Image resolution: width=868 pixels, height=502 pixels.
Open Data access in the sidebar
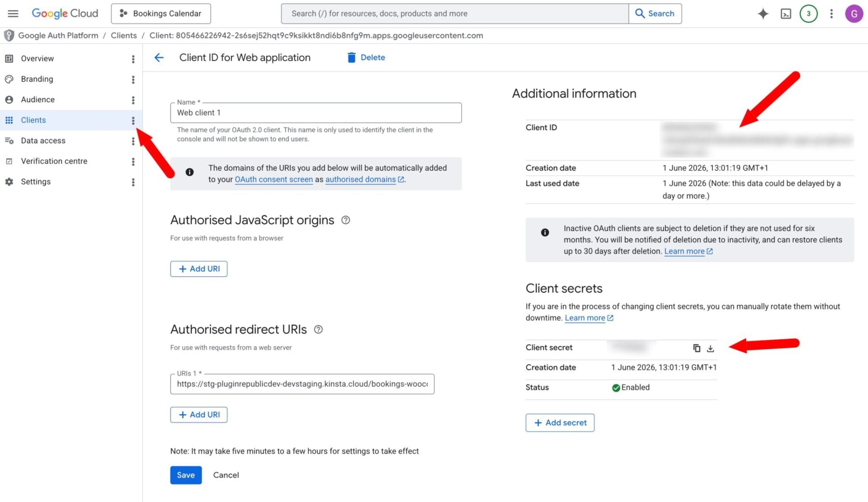[x=43, y=141]
